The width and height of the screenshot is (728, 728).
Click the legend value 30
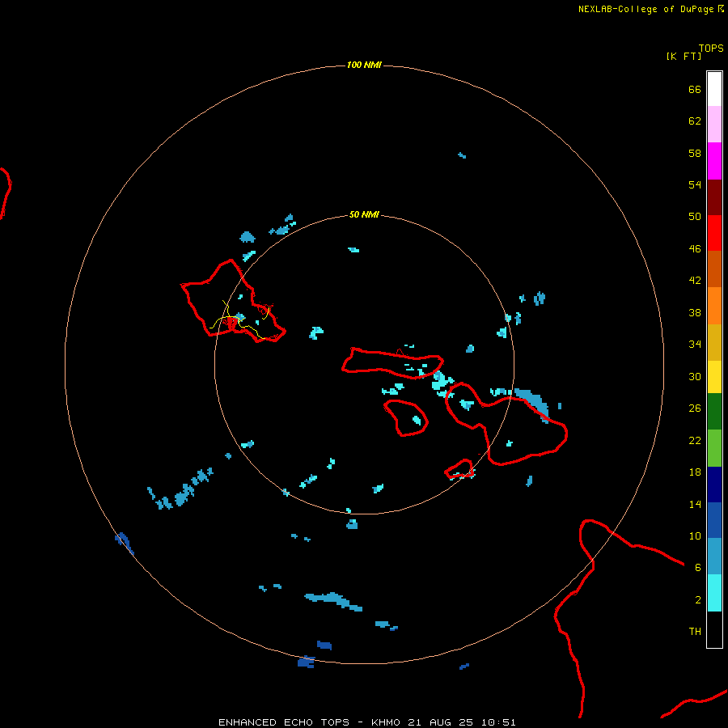[x=695, y=376]
